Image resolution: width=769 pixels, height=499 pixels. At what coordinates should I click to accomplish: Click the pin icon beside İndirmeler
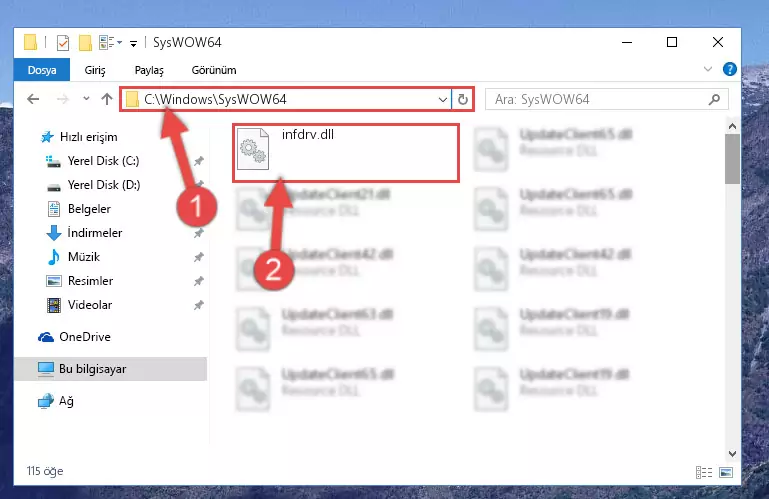pos(198,233)
